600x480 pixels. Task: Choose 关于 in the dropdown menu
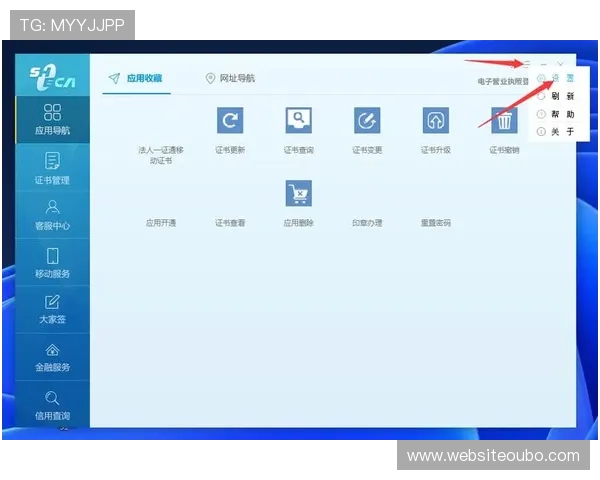(556, 132)
